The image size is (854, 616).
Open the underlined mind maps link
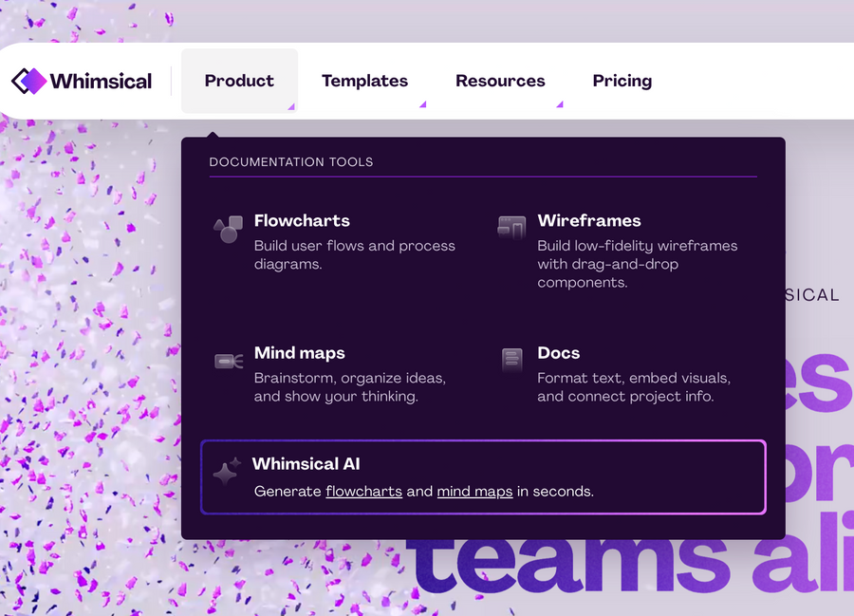click(x=474, y=491)
